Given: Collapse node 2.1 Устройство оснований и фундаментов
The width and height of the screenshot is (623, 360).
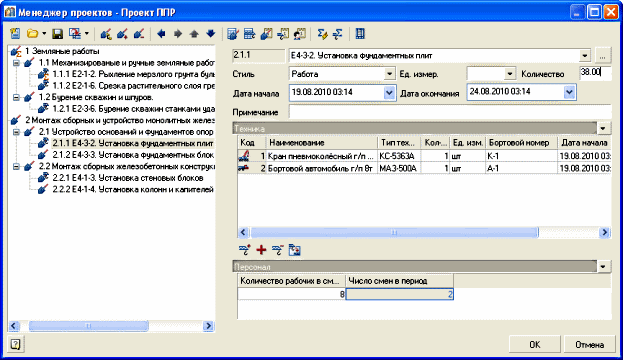Looking at the screenshot, I should point(16,132).
